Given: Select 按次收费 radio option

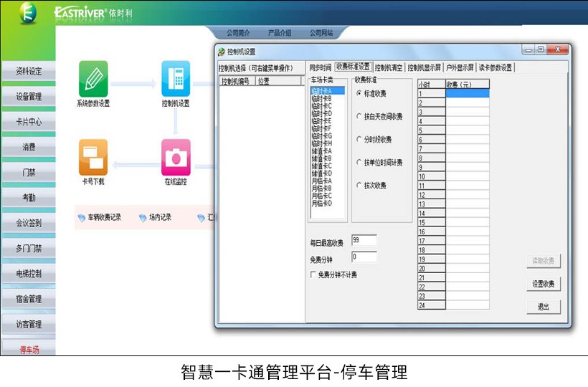Looking at the screenshot, I should [359, 186].
